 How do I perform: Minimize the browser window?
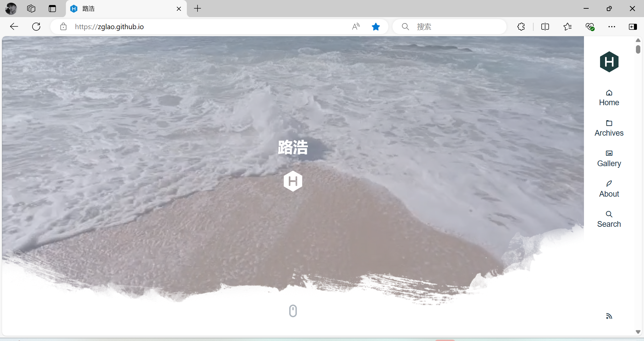pos(586,9)
